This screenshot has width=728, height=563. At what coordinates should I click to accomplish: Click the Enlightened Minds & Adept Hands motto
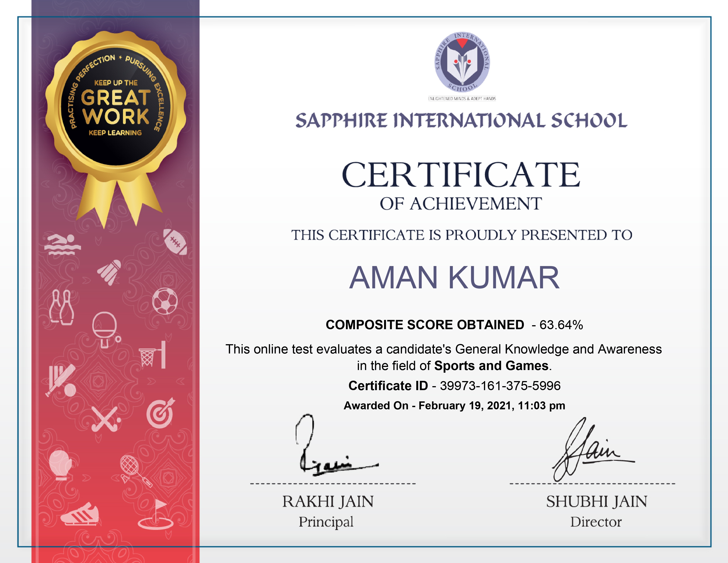(462, 99)
